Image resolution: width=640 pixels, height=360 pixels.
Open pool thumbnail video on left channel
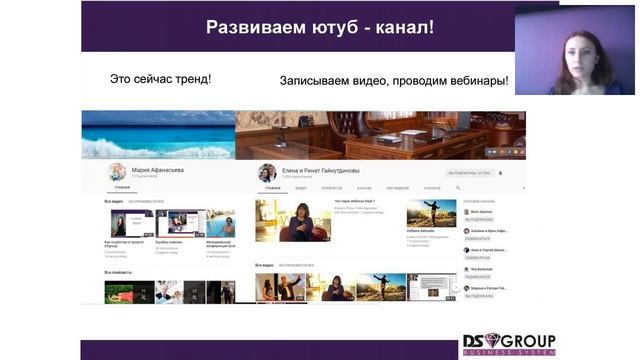point(221,223)
